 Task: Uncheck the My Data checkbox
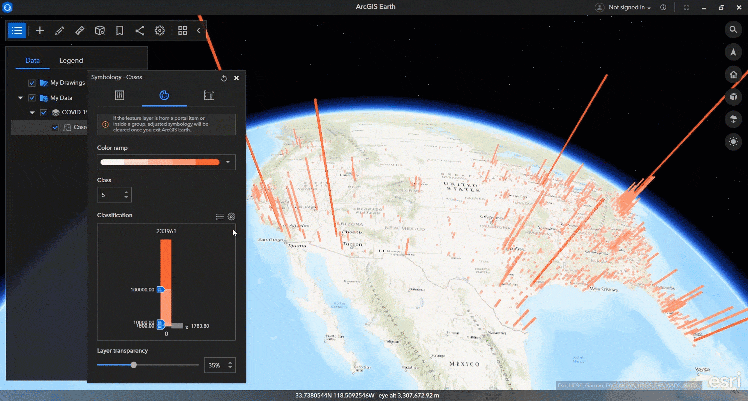click(x=31, y=98)
